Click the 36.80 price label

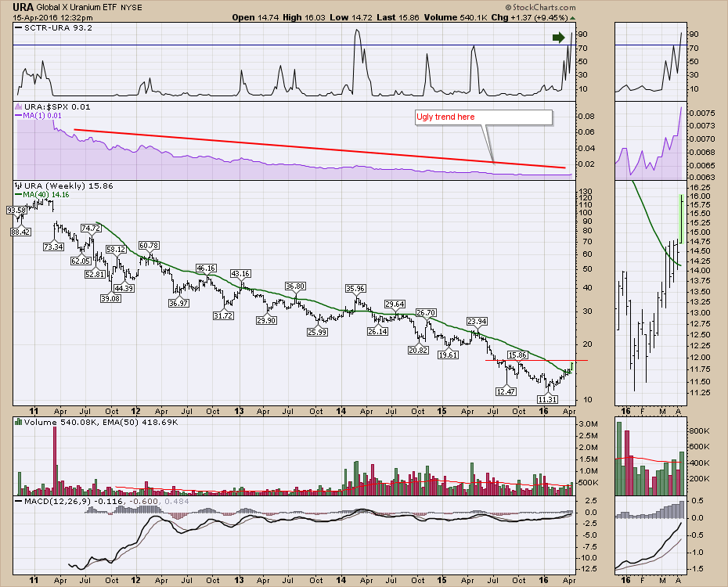(295, 286)
